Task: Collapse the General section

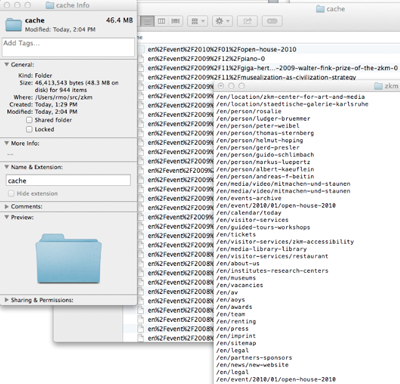Action: pyautogui.click(x=6, y=65)
